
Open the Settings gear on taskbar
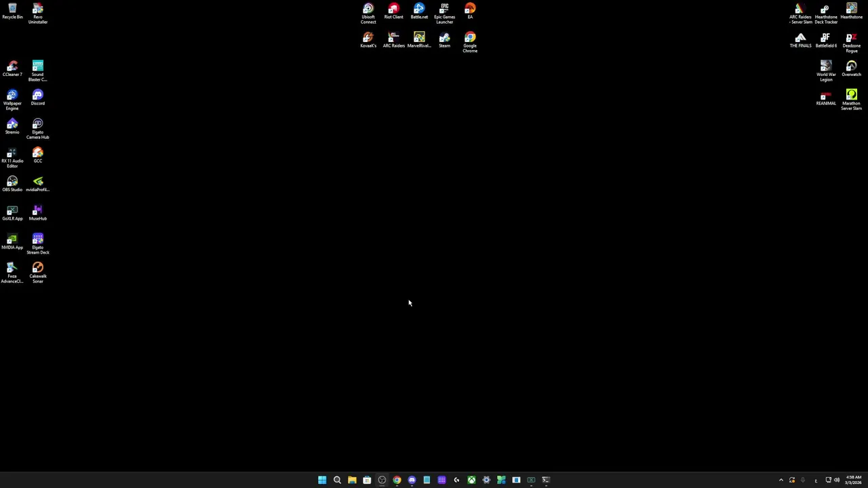pyautogui.click(x=486, y=480)
